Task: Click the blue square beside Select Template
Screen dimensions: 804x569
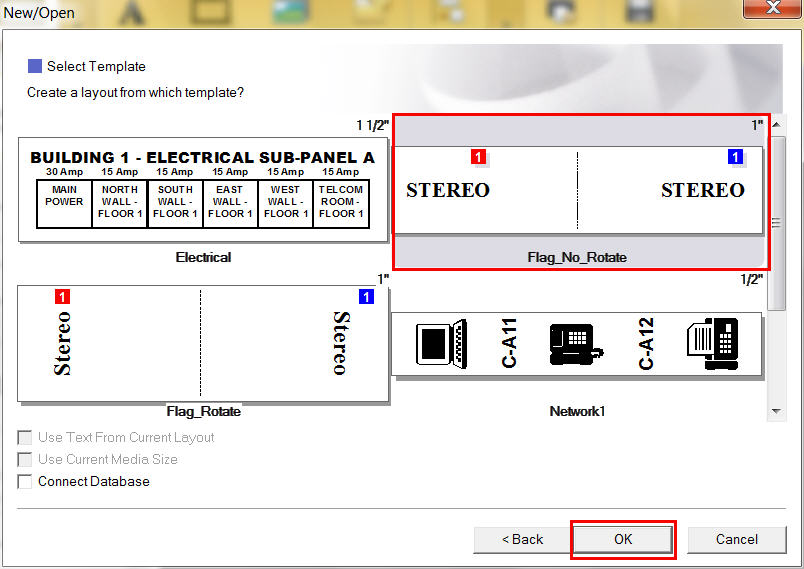Action: pos(35,67)
